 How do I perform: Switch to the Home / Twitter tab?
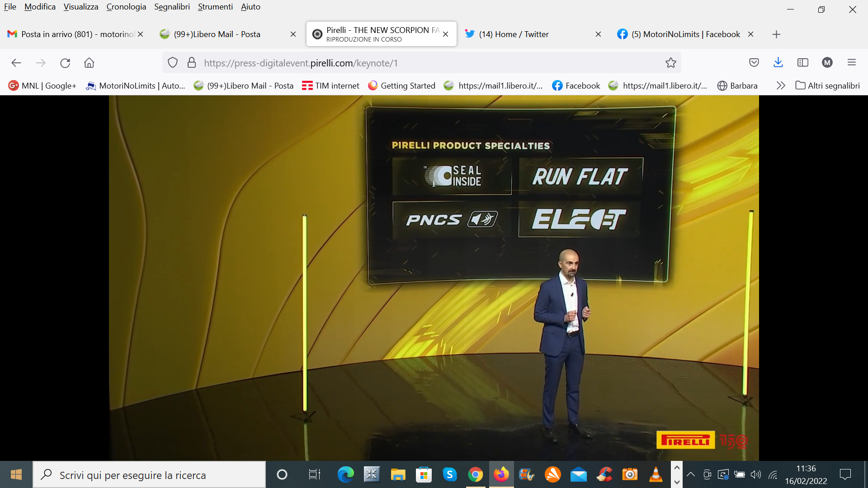514,34
